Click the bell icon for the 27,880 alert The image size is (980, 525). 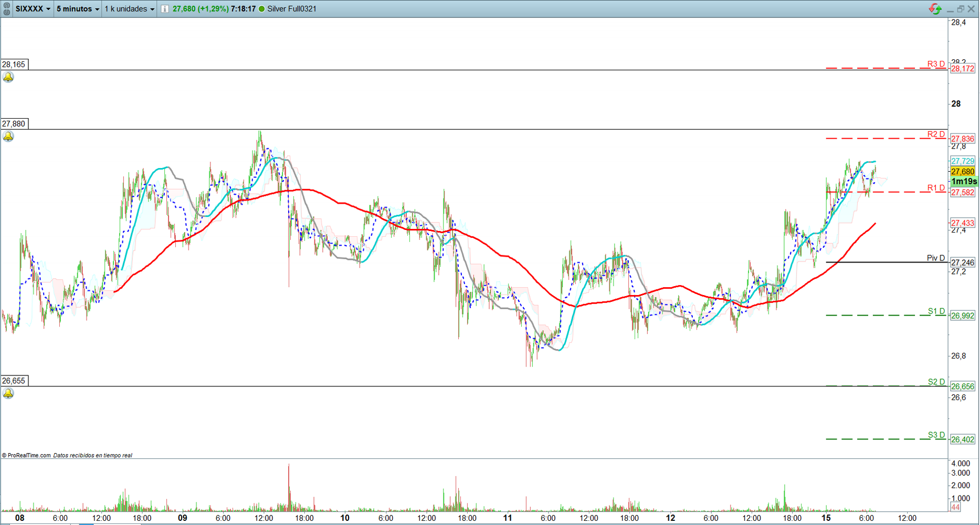click(x=8, y=136)
